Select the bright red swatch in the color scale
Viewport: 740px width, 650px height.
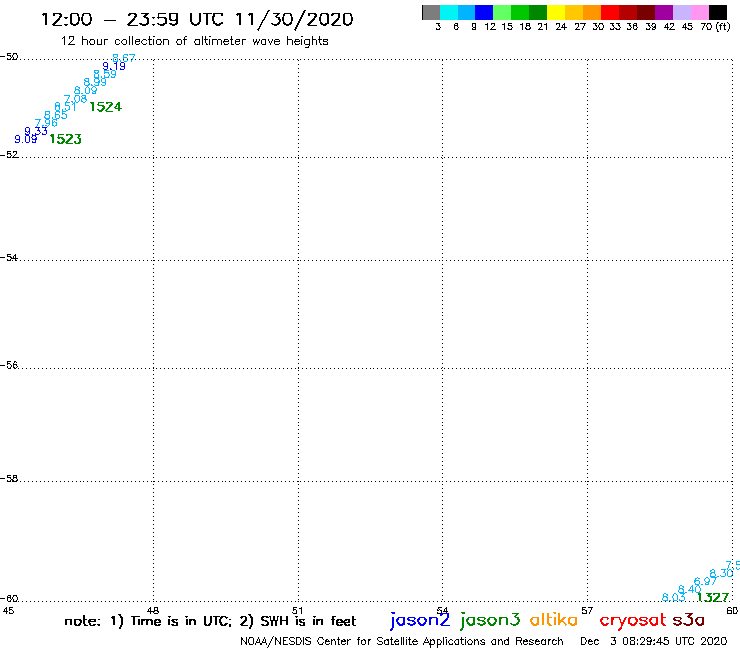click(x=610, y=12)
